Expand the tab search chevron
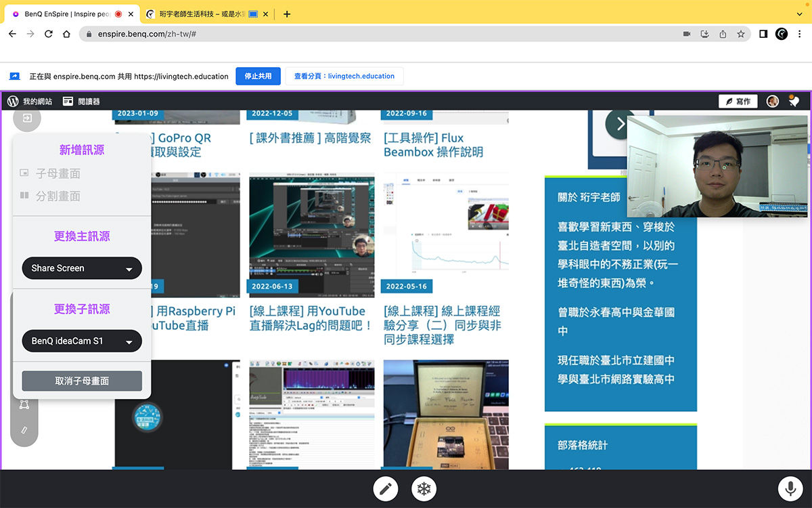812x508 pixels. coord(800,14)
